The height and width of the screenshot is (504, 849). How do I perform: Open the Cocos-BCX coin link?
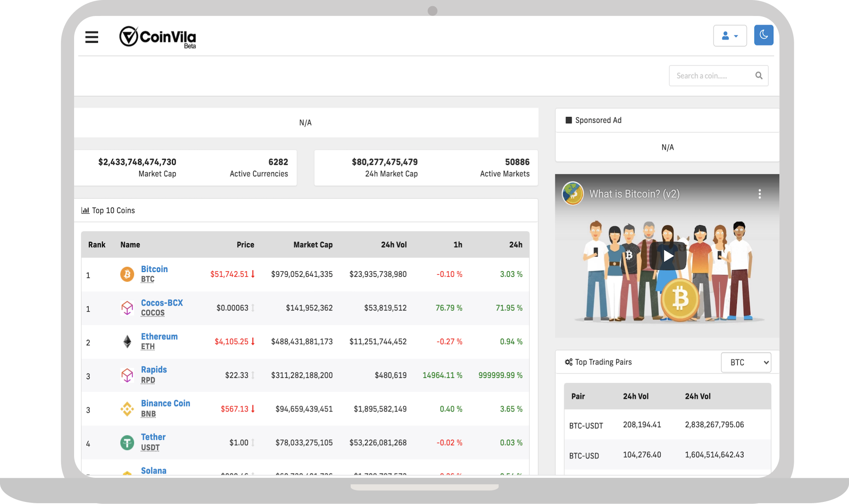tap(162, 303)
